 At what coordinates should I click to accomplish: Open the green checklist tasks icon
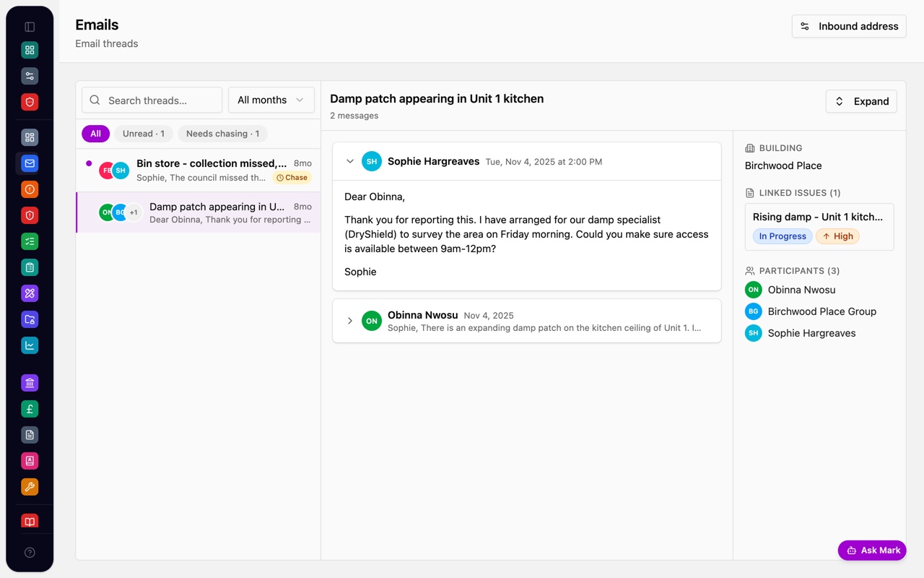pyautogui.click(x=30, y=241)
